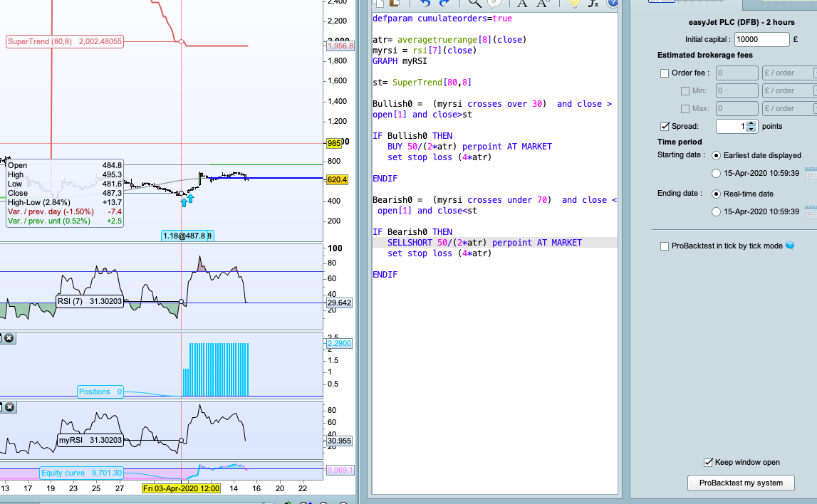Viewport: 817px width, 504px height.
Task: Click the Initial capital input field
Action: [x=761, y=40]
